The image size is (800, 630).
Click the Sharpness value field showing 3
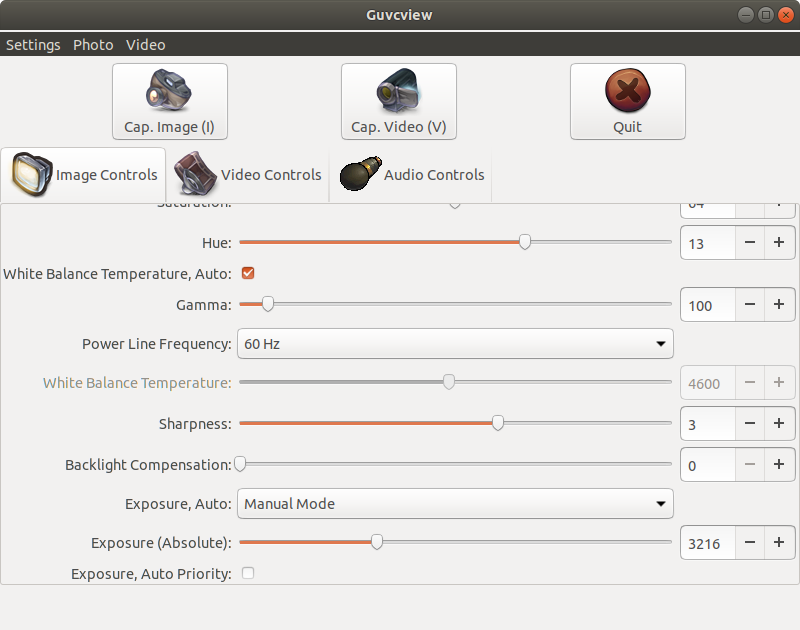click(708, 424)
